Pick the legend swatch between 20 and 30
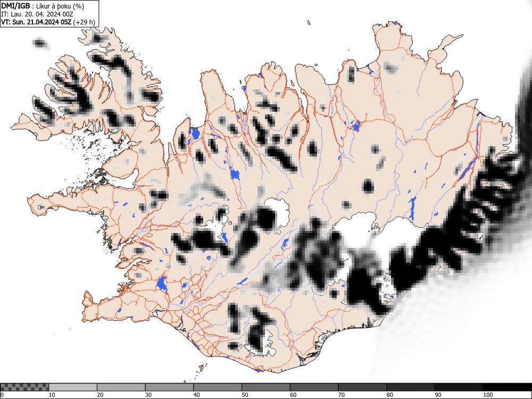The height and width of the screenshot is (399, 532). [x=121, y=387]
